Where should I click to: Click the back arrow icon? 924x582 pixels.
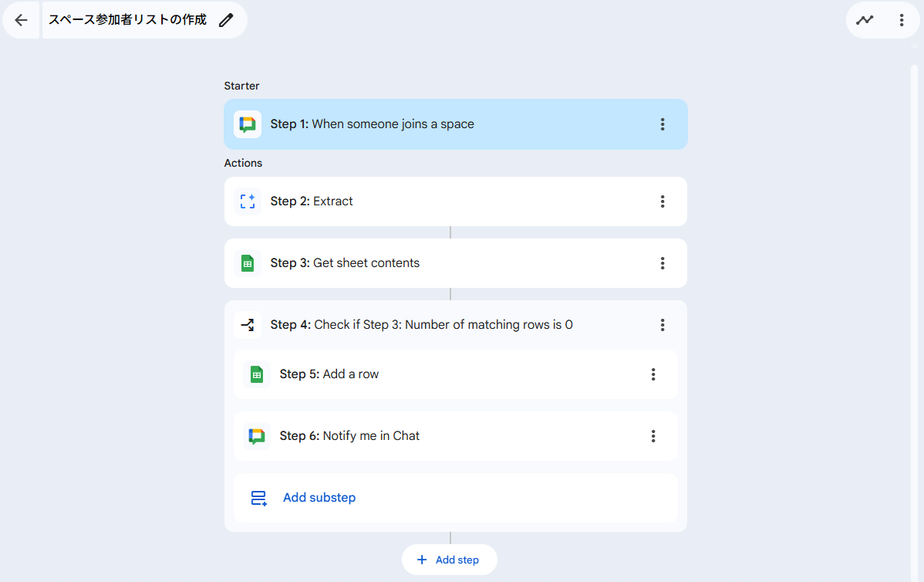(21, 20)
